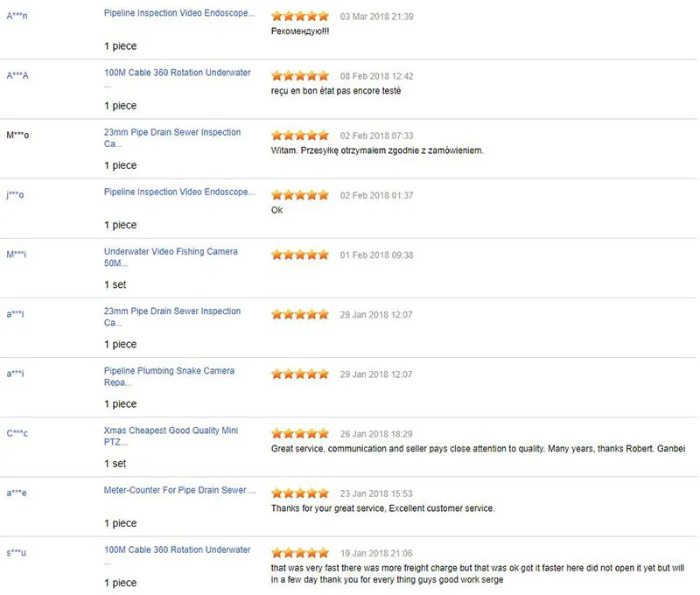Image resolution: width=700 pixels, height=595 pixels.
Task: Click the stars above the 'Witam. Przesyłkę' review
Action: 300,136
